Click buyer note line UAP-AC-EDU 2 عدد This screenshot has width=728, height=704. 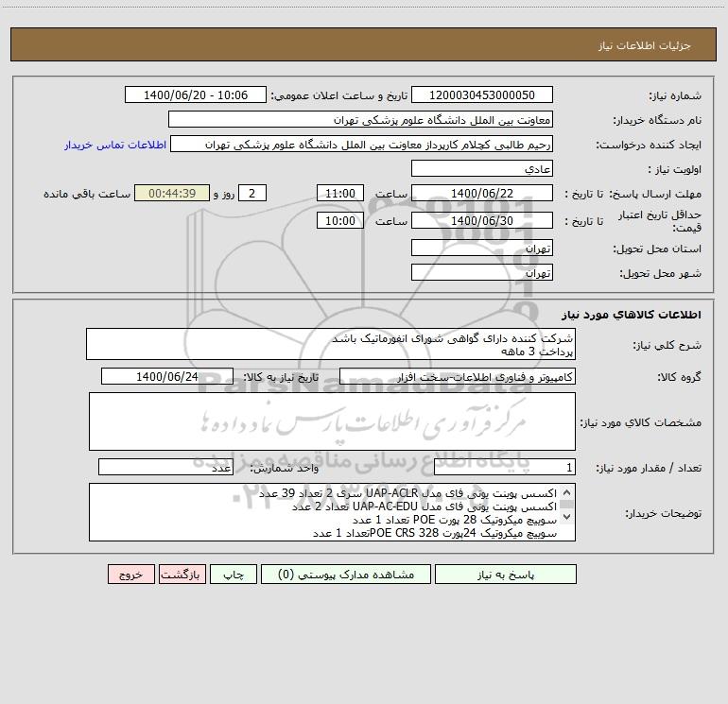point(425,507)
